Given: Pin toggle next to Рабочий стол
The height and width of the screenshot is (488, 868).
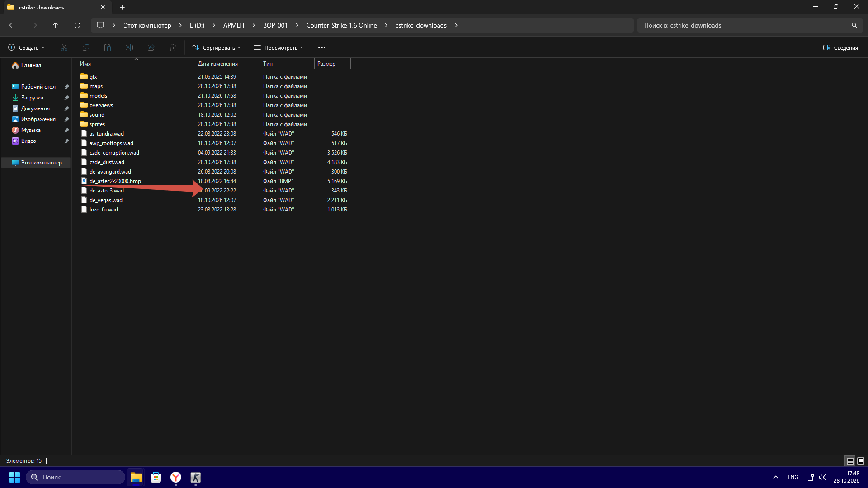Looking at the screenshot, I should pyautogui.click(x=66, y=87).
